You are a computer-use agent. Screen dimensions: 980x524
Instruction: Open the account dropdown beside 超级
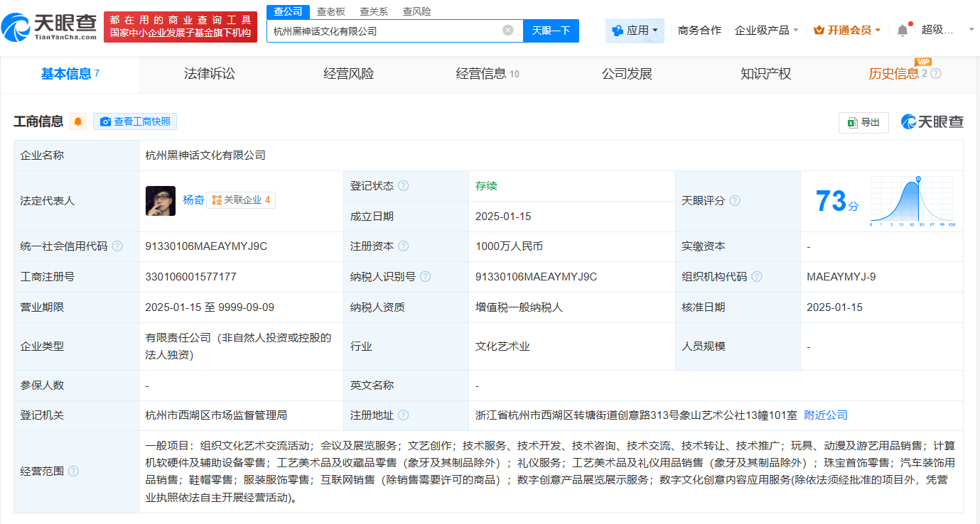(971, 31)
